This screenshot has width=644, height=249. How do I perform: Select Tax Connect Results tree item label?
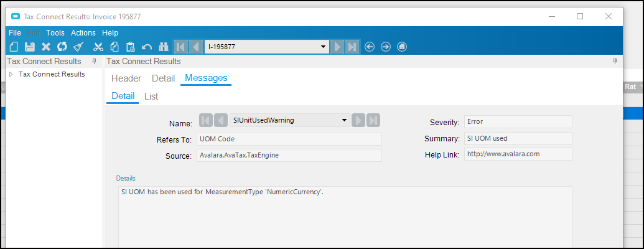coord(52,74)
